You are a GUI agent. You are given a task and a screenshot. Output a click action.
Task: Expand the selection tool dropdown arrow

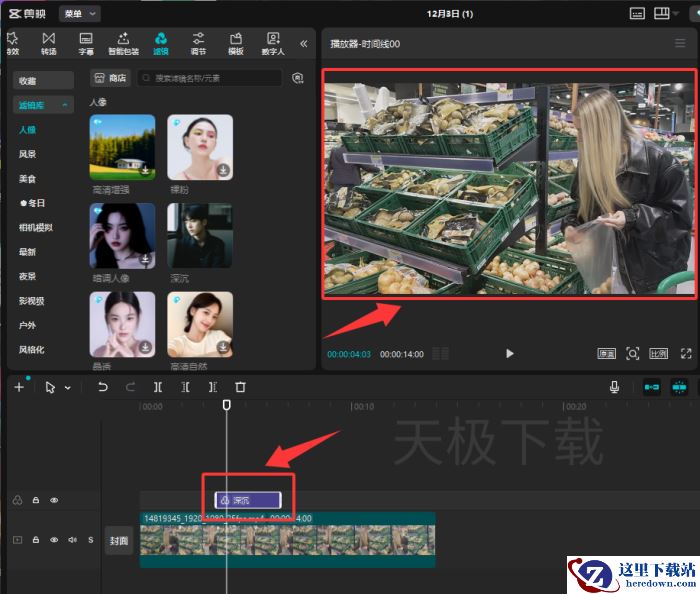(68, 388)
